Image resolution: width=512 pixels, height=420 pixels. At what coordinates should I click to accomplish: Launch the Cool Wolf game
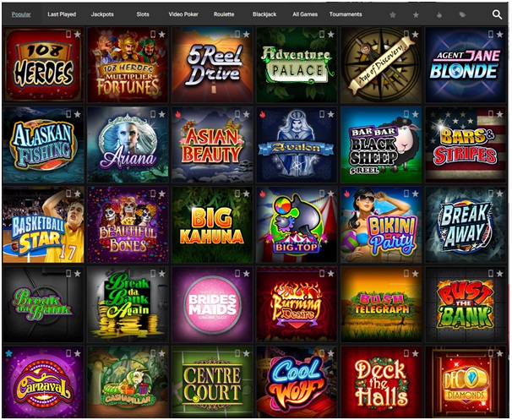297,382
